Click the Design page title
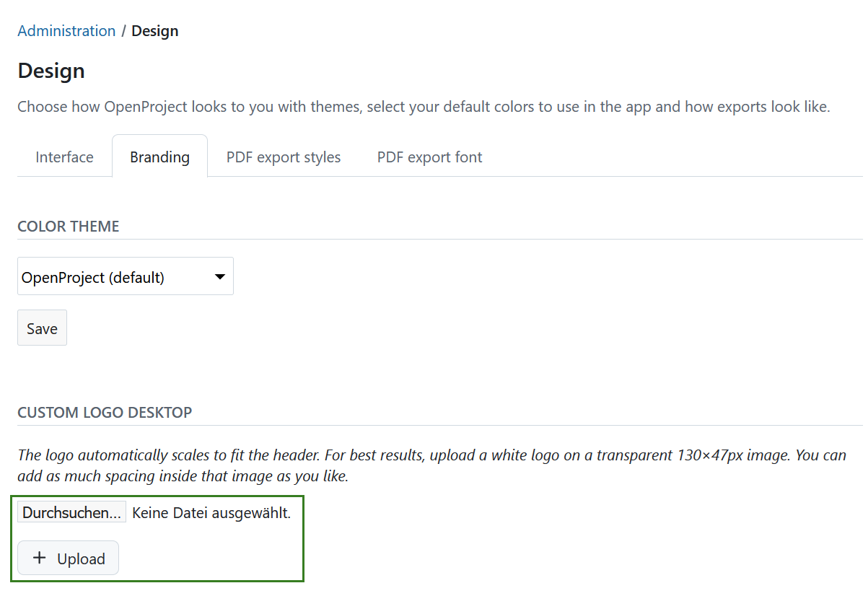868x596 pixels. point(51,70)
